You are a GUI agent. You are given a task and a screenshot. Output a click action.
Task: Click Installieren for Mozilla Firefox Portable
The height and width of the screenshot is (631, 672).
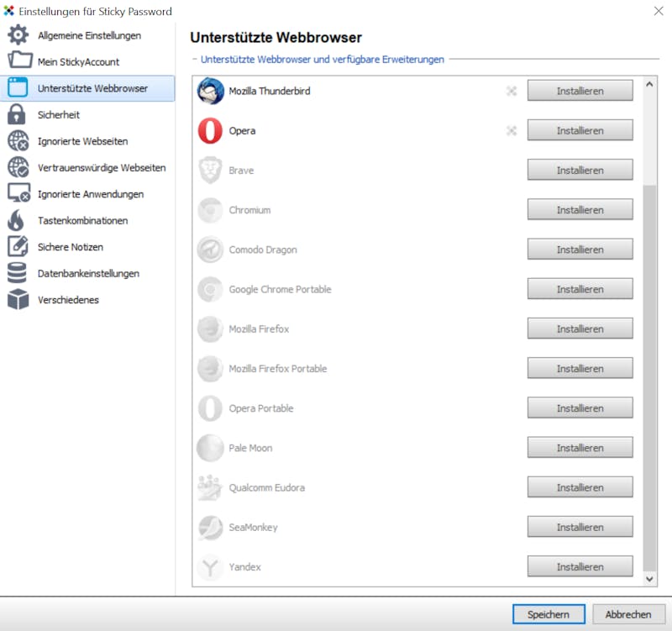[x=580, y=369]
